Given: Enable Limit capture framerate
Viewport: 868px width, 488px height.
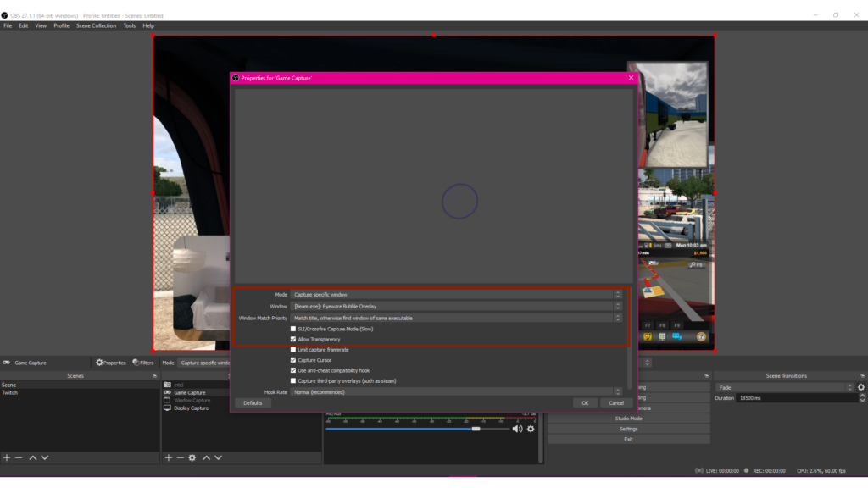Looking at the screenshot, I should pos(293,350).
